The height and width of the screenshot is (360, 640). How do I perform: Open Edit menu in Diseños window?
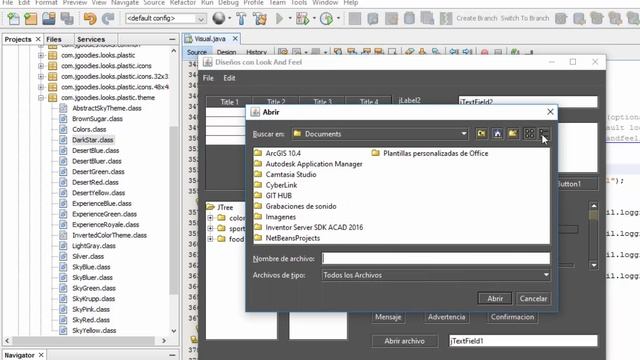coord(229,78)
